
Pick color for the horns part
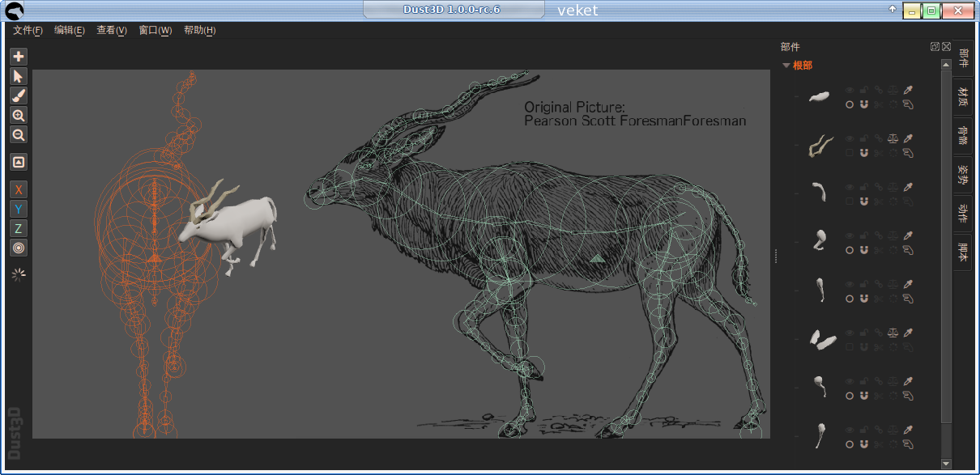tap(908, 138)
